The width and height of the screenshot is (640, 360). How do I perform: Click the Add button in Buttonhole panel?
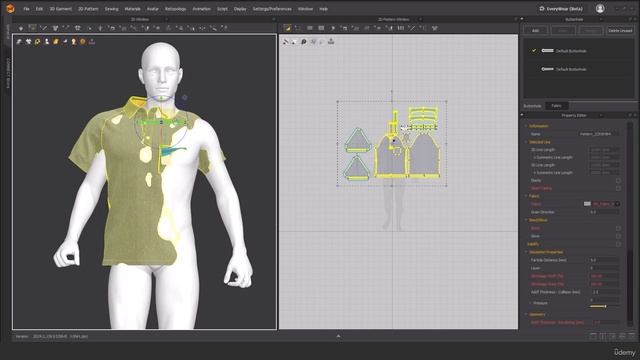[535, 31]
